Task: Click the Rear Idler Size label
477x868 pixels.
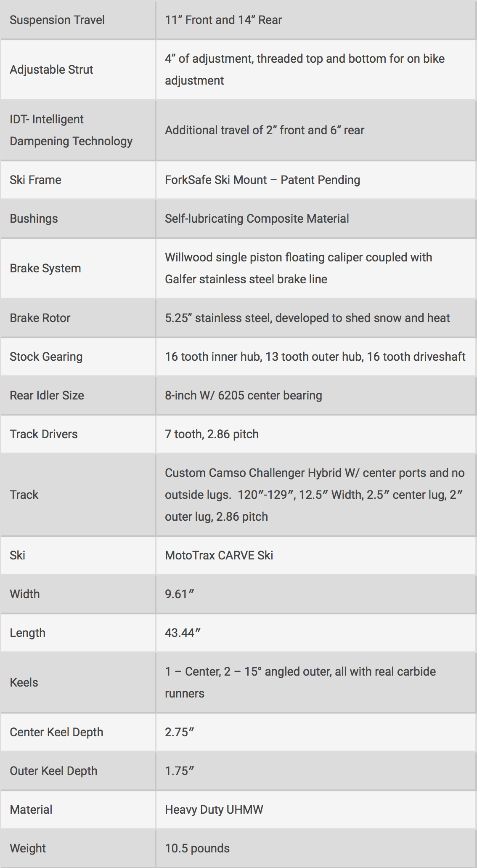Action: (47, 395)
